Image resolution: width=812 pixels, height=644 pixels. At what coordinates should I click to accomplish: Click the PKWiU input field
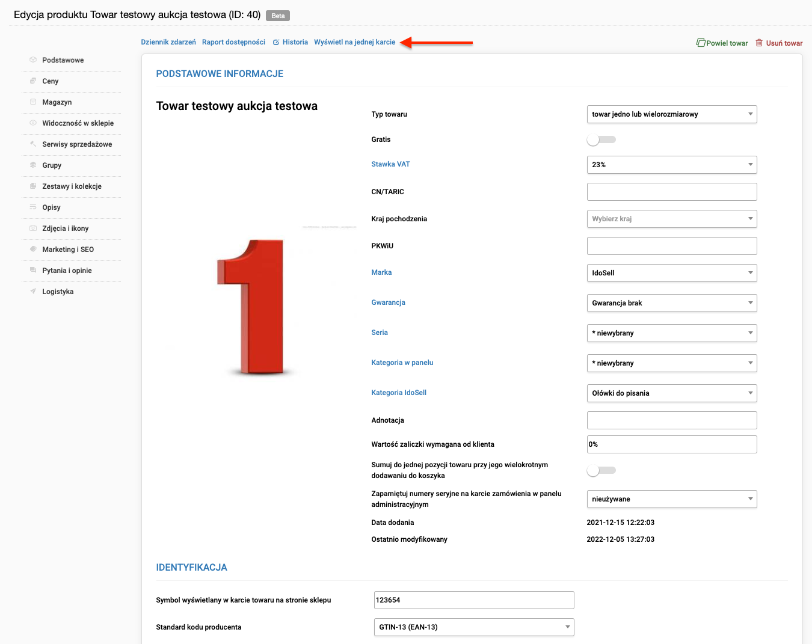tap(672, 246)
